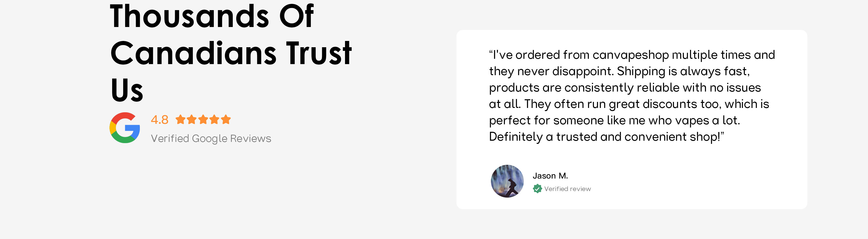The width and height of the screenshot is (868, 239).
Task: Select the reviewer name Jason M.
Action: [550, 176]
